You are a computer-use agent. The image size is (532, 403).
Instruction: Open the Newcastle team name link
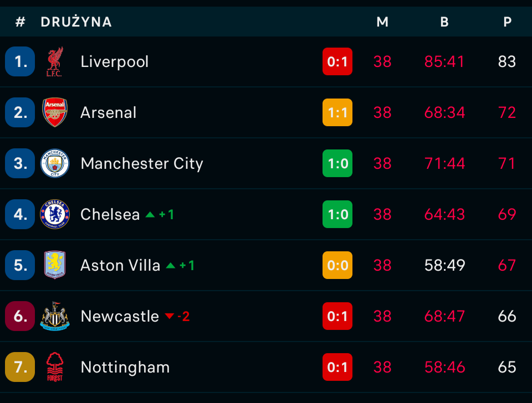click(x=120, y=316)
